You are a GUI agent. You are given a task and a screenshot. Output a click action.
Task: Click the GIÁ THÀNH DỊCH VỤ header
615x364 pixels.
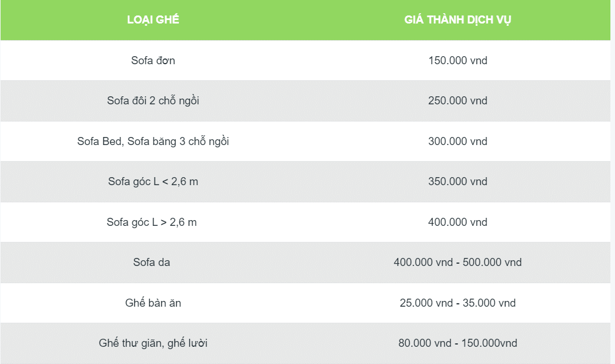458,19
